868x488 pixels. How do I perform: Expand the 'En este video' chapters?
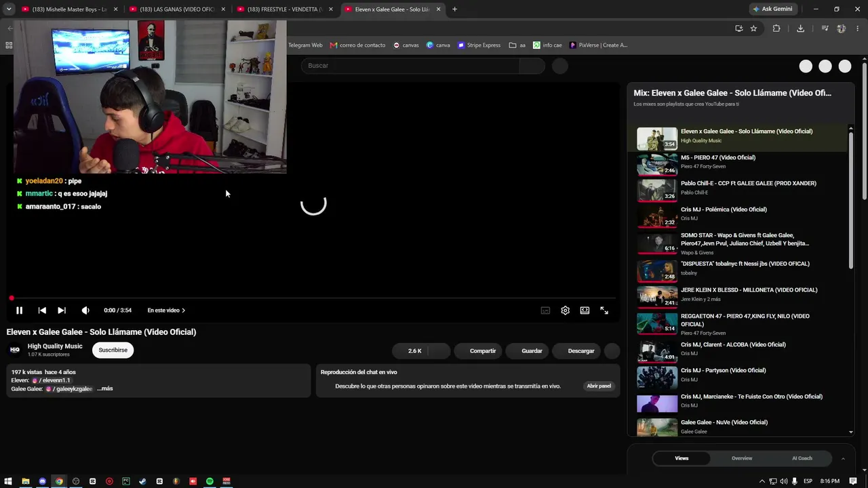(x=166, y=310)
